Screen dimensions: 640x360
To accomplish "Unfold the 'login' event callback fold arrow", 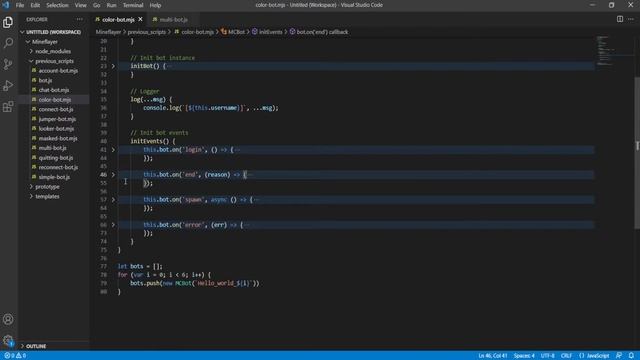I will pyautogui.click(x=113, y=150).
